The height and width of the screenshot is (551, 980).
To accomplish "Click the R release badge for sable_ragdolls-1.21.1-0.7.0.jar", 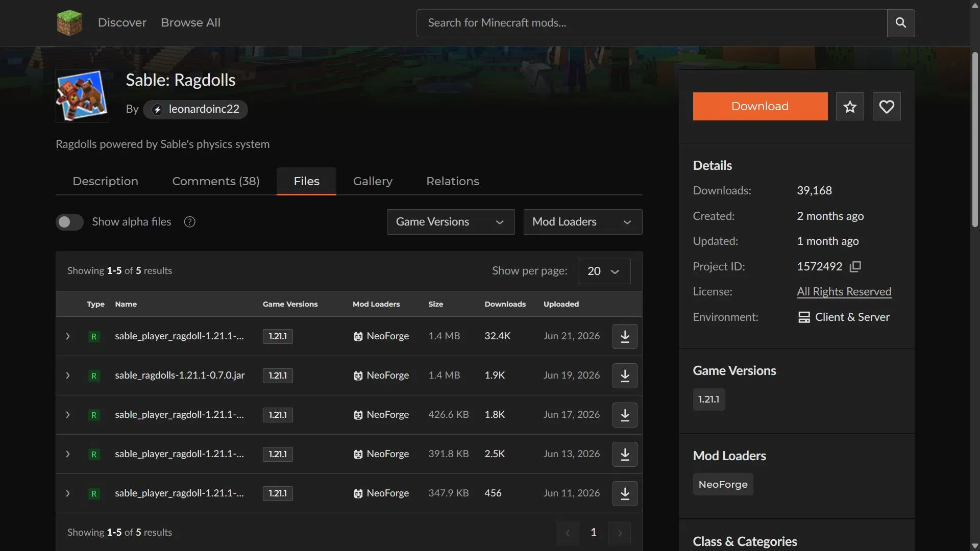I will (94, 375).
